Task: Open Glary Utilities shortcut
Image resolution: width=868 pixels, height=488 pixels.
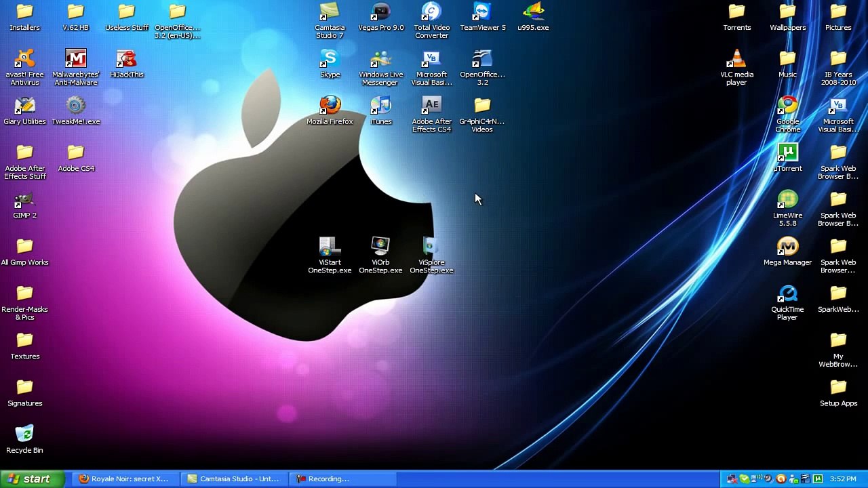Action: 24,111
